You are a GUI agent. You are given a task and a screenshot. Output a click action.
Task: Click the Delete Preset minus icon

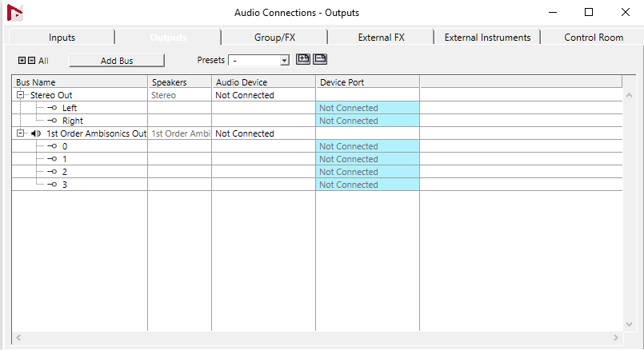(320, 59)
